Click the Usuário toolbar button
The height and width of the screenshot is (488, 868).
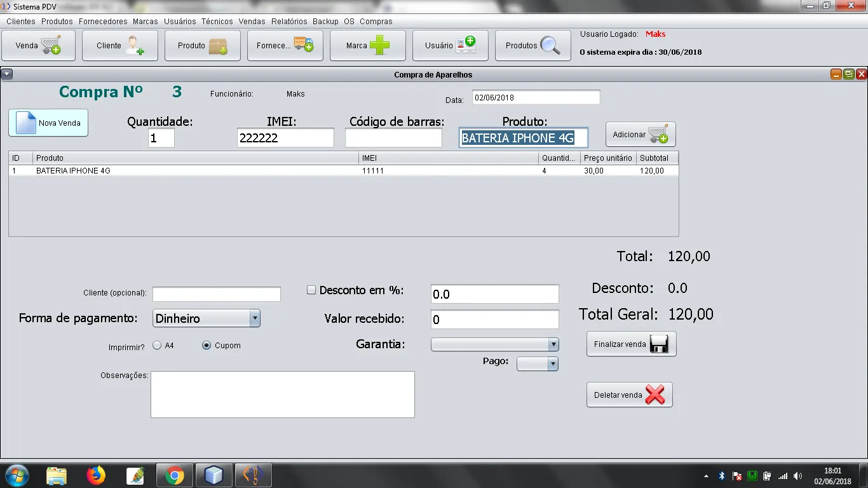[451, 46]
